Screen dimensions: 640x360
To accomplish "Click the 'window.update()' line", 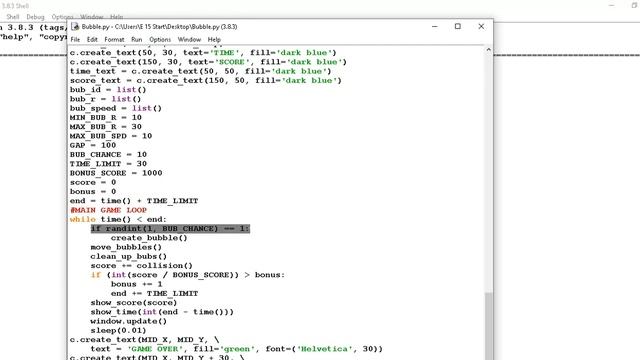I will [129, 321].
